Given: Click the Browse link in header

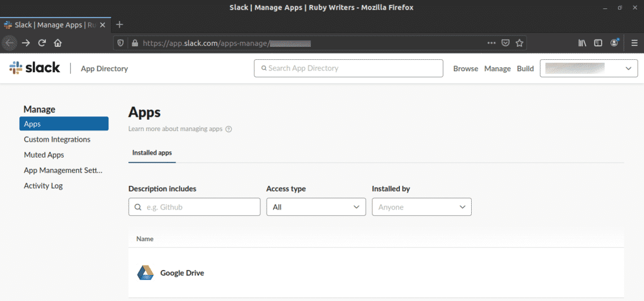Looking at the screenshot, I should click(465, 69).
